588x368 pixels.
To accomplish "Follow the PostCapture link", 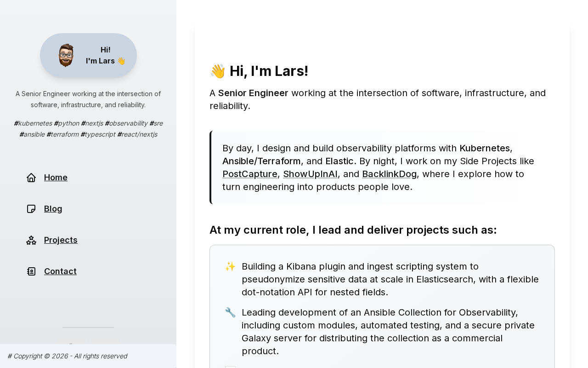I will coord(250,174).
